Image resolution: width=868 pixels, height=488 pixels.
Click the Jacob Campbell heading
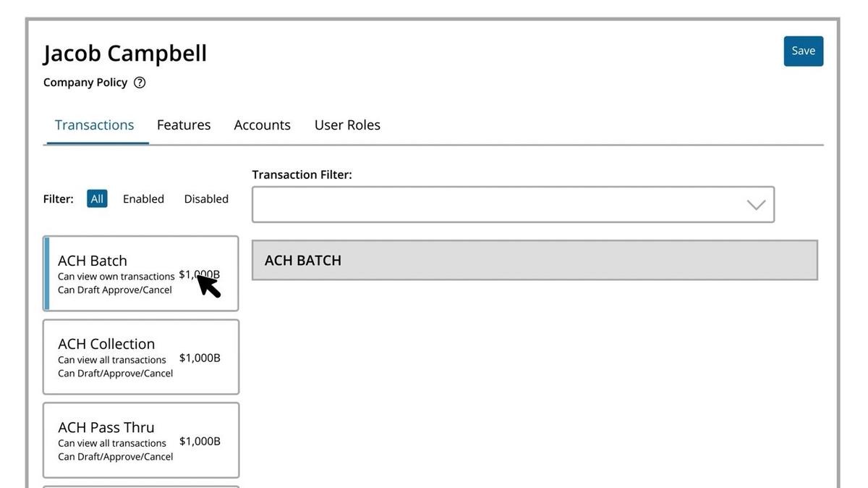[x=125, y=54]
